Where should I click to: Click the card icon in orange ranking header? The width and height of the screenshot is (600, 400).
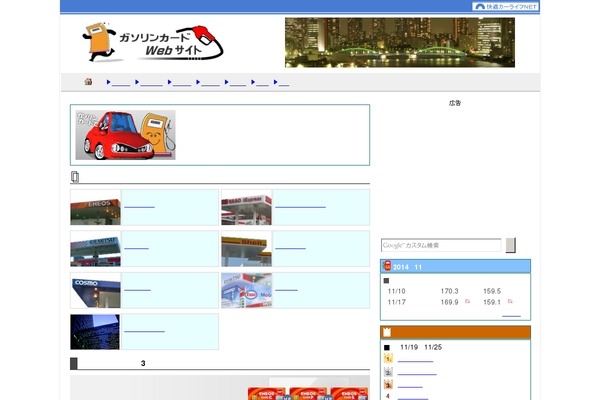click(x=387, y=332)
